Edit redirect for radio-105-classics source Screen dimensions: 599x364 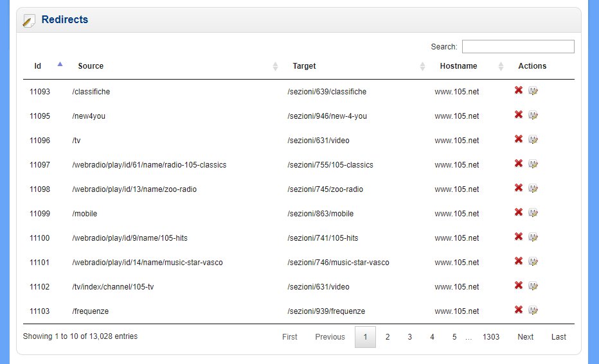pyautogui.click(x=533, y=164)
